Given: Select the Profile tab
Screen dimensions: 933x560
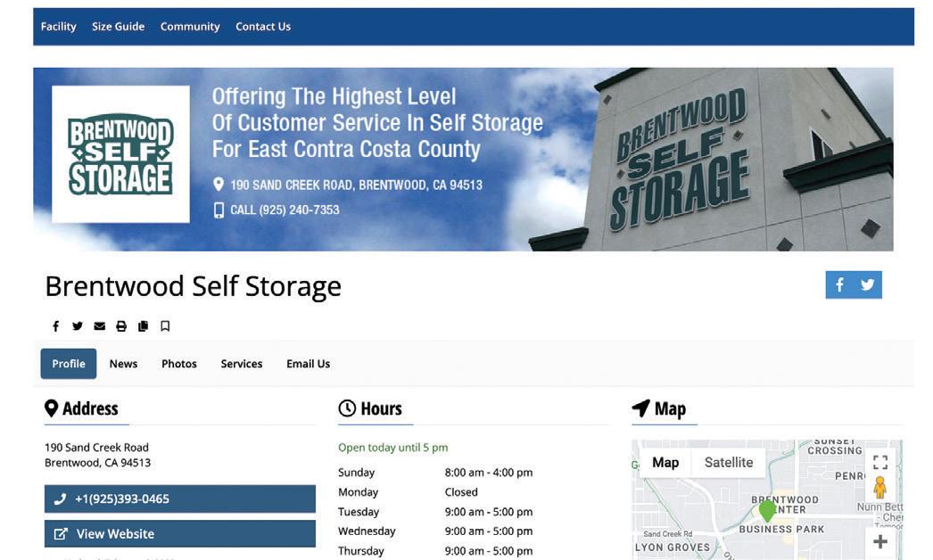Looking at the screenshot, I should [x=69, y=364].
